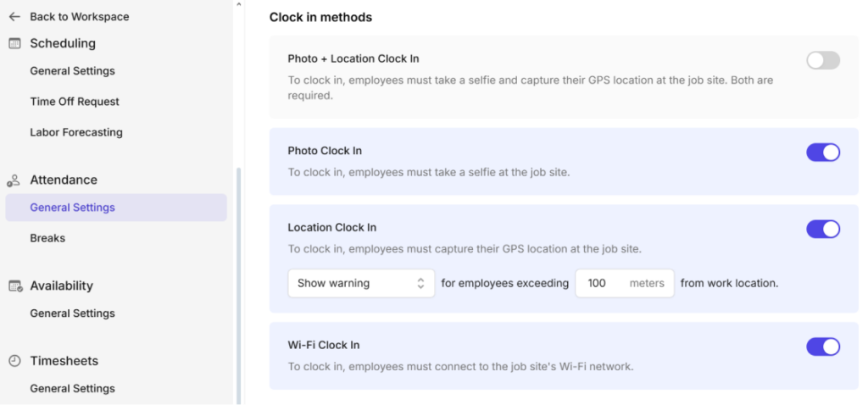Open General Settings under Scheduling
The width and height of the screenshot is (868, 405).
[x=73, y=71]
